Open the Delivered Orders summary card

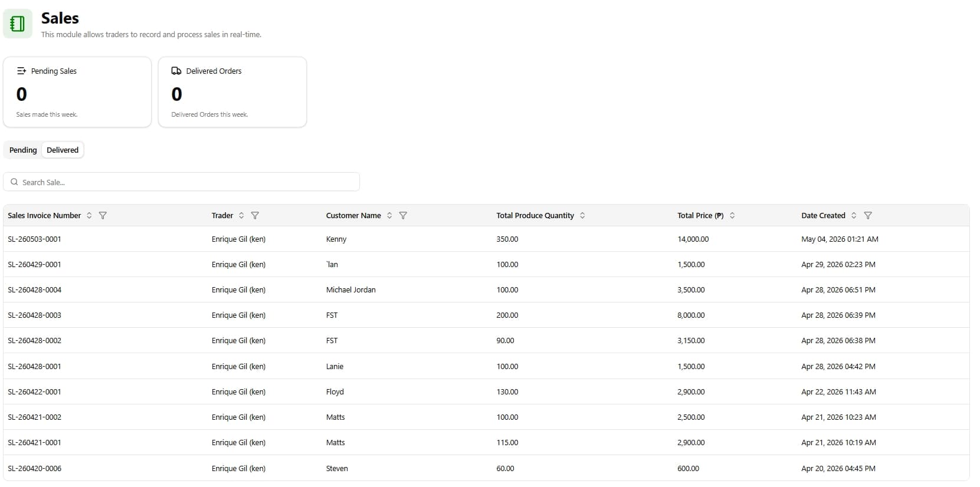(x=232, y=92)
